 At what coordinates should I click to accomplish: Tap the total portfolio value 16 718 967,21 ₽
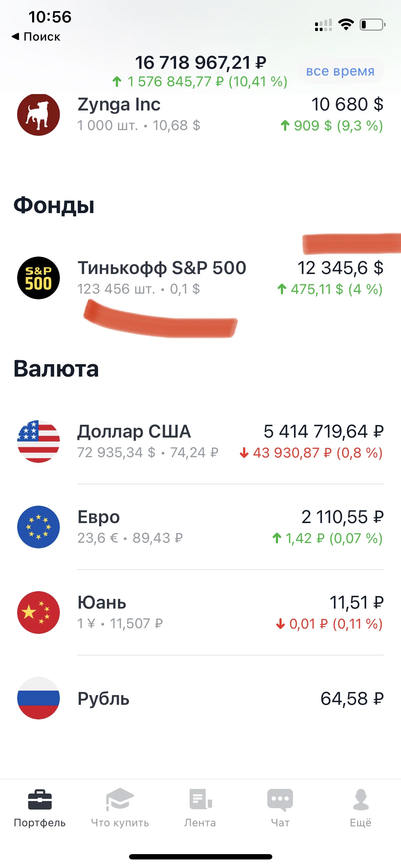click(201, 63)
